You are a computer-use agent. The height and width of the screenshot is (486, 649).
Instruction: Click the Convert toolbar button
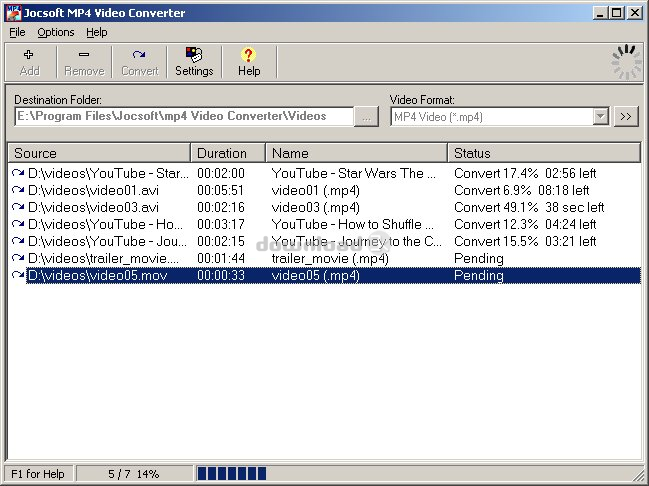[139, 62]
